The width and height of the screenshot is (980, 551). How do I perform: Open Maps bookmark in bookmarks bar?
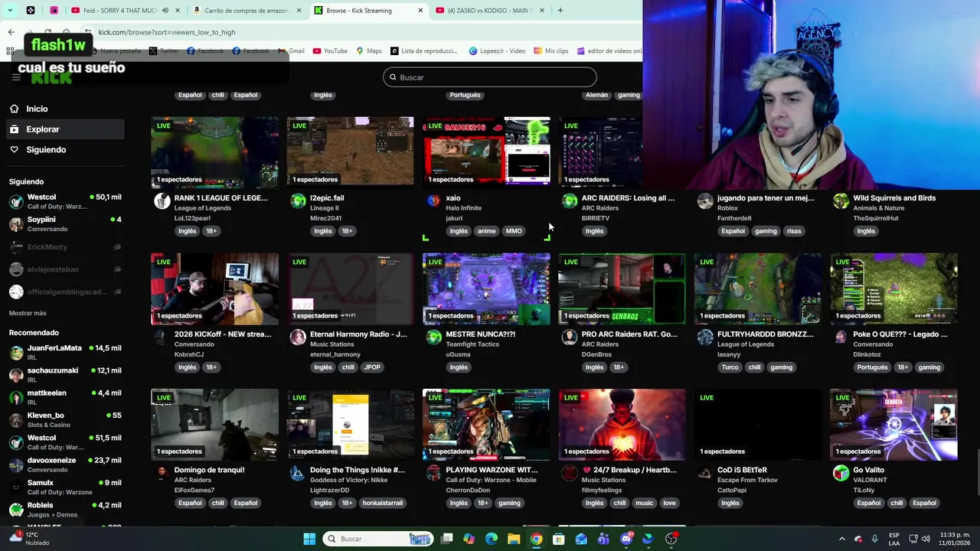tap(369, 51)
